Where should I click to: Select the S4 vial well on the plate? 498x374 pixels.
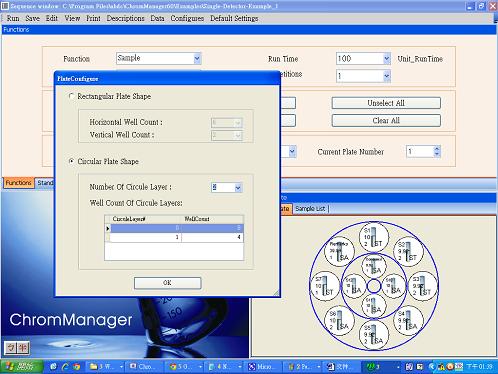pos(408,320)
